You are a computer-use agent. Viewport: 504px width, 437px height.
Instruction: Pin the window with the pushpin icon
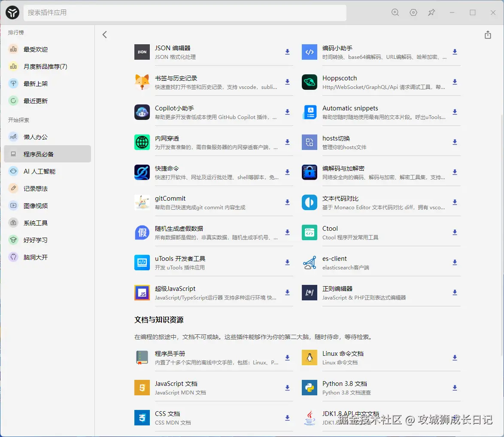[431, 12]
